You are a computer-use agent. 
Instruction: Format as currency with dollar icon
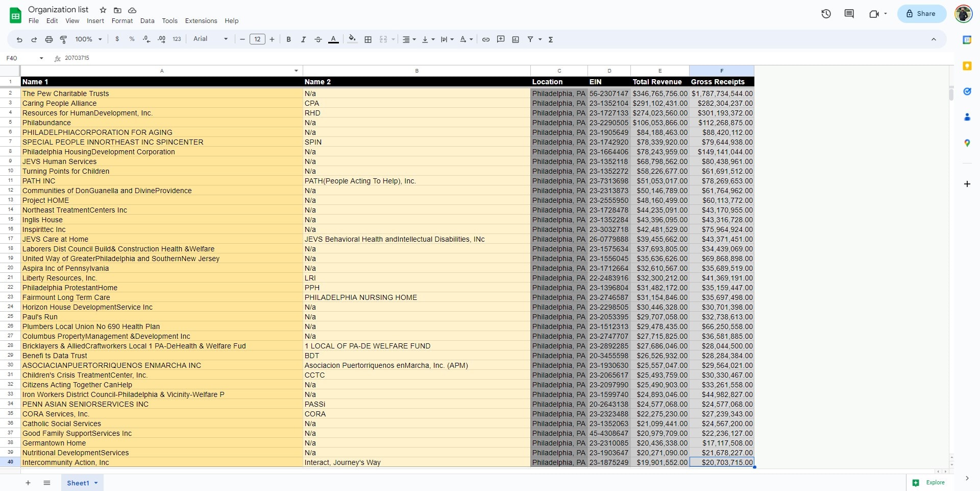tap(117, 39)
